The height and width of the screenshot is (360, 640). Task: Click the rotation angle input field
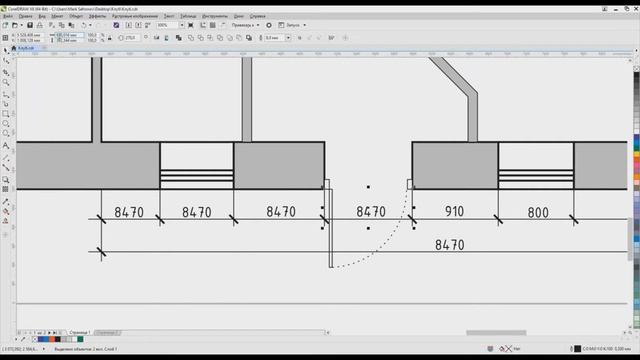[131, 38]
